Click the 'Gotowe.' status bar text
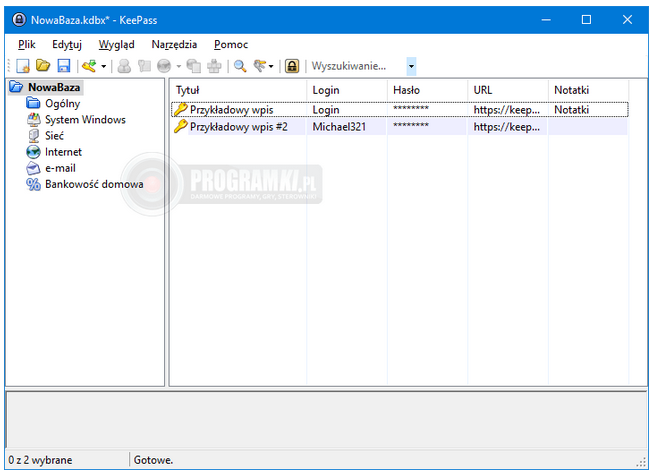 pos(153,460)
